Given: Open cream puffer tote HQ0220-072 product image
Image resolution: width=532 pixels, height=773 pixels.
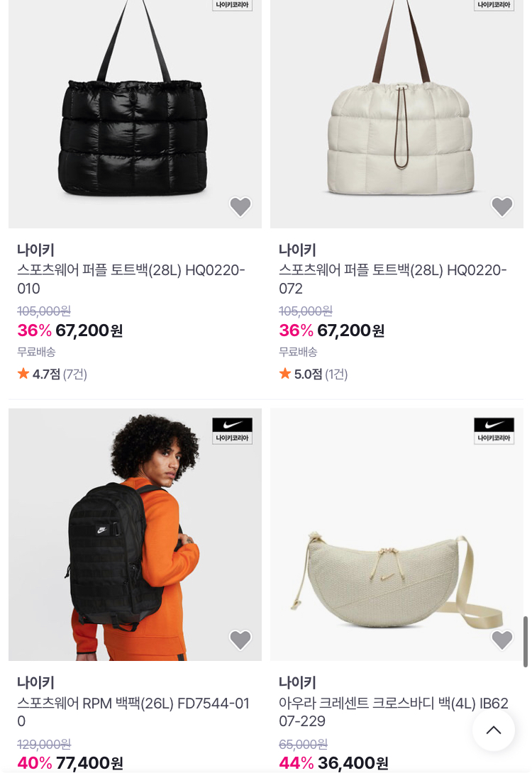Looking at the screenshot, I should click(397, 114).
